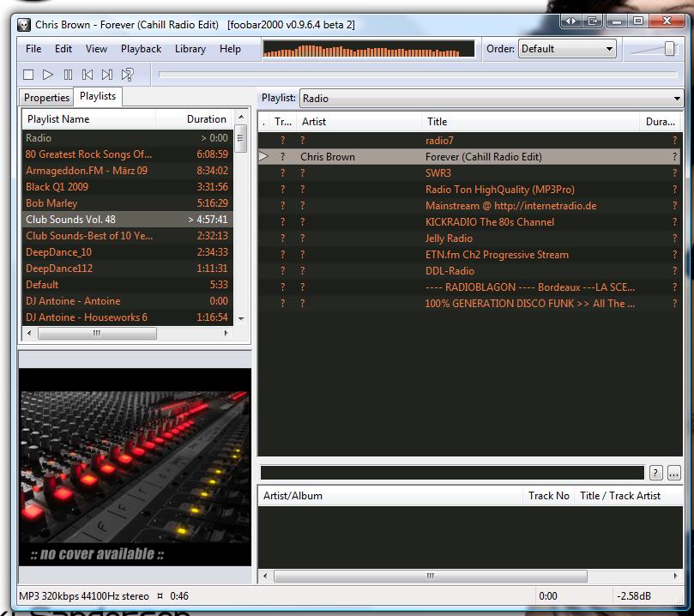
Task: Click the Random playback icon
Action: point(128,75)
